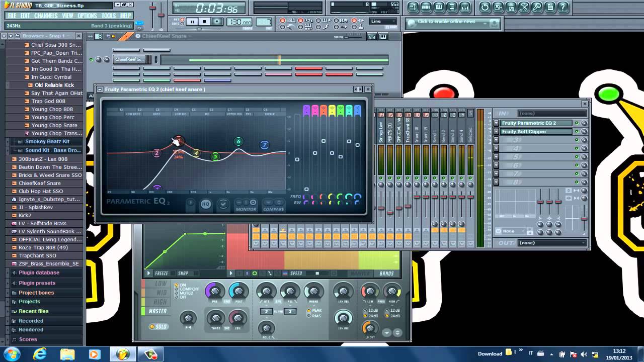Click the question-mark help icon
Viewport: 644px width, 362px height.
click(563, 7)
